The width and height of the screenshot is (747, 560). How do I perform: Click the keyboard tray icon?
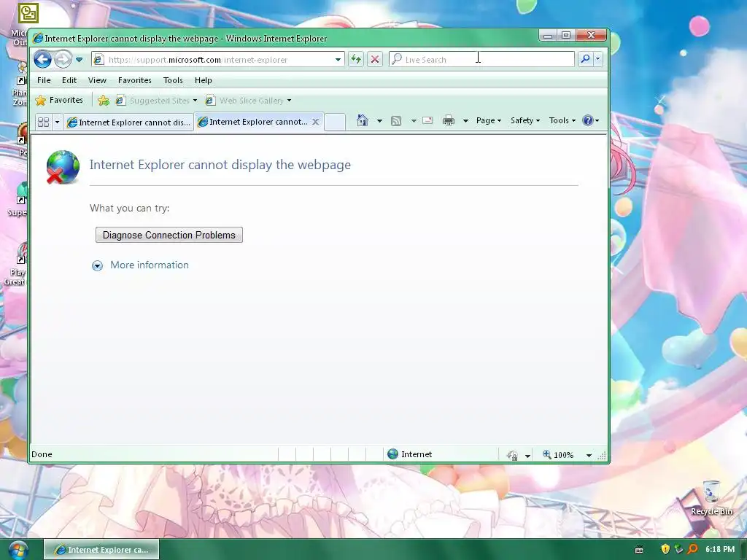[639, 550]
